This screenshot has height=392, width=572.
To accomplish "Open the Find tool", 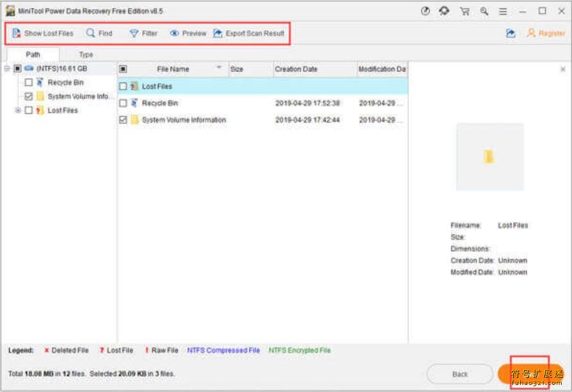I will pos(99,33).
